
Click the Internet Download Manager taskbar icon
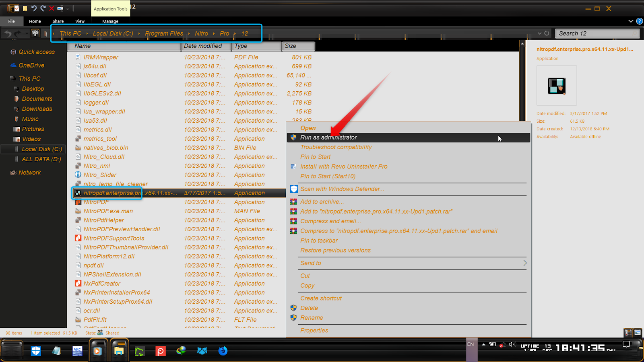[x=181, y=351]
